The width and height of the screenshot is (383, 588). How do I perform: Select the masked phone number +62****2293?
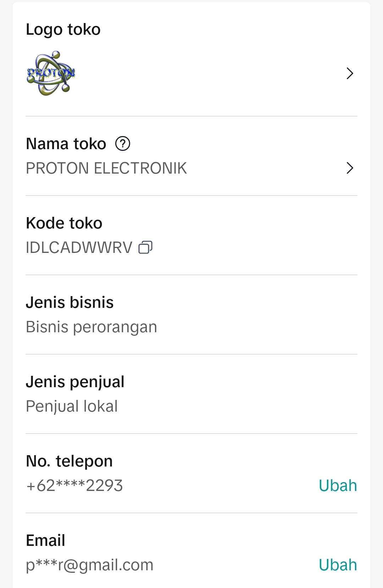click(74, 486)
